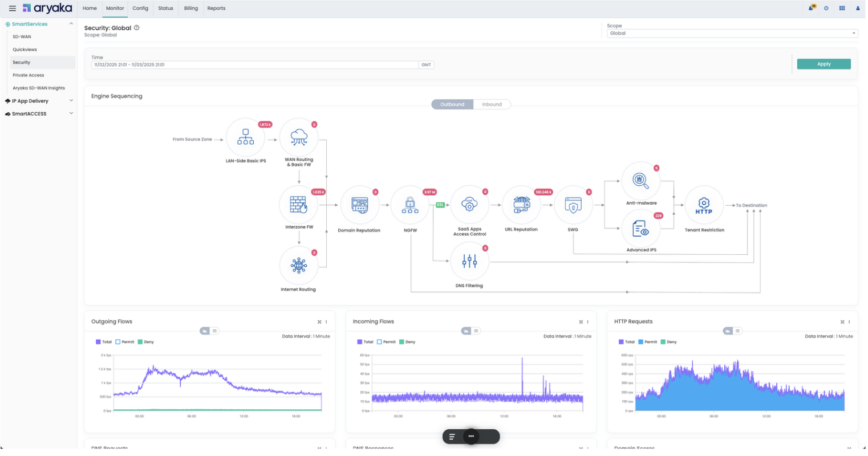Select the NGFW engine icon

click(x=410, y=205)
